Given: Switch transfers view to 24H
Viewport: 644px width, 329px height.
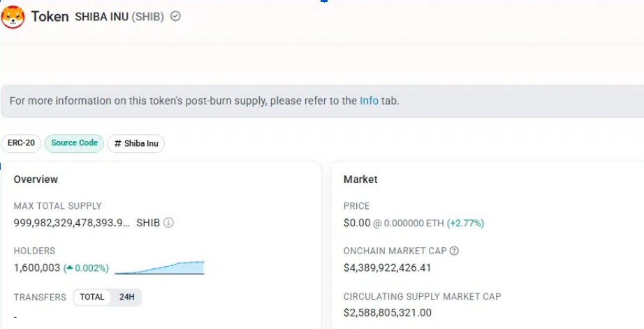Looking at the screenshot, I should 127,297.
